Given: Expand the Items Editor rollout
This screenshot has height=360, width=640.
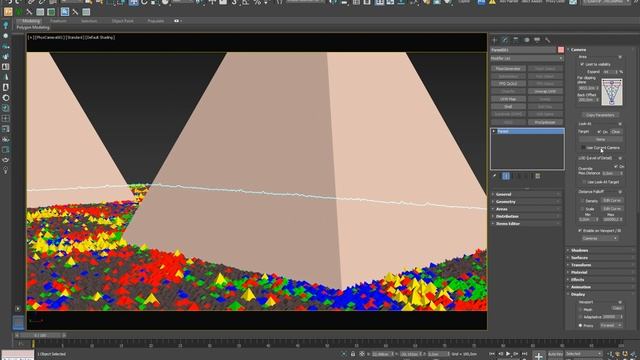Looking at the screenshot, I should click(527, 224).
